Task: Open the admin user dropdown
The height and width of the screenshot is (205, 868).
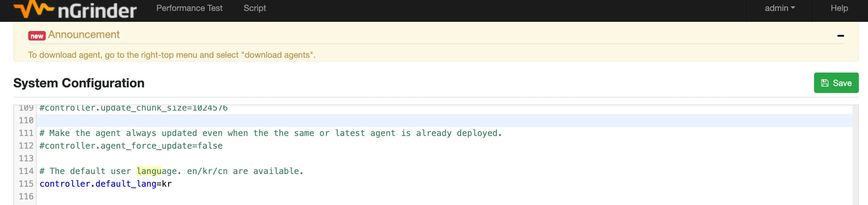Action: 780,8
